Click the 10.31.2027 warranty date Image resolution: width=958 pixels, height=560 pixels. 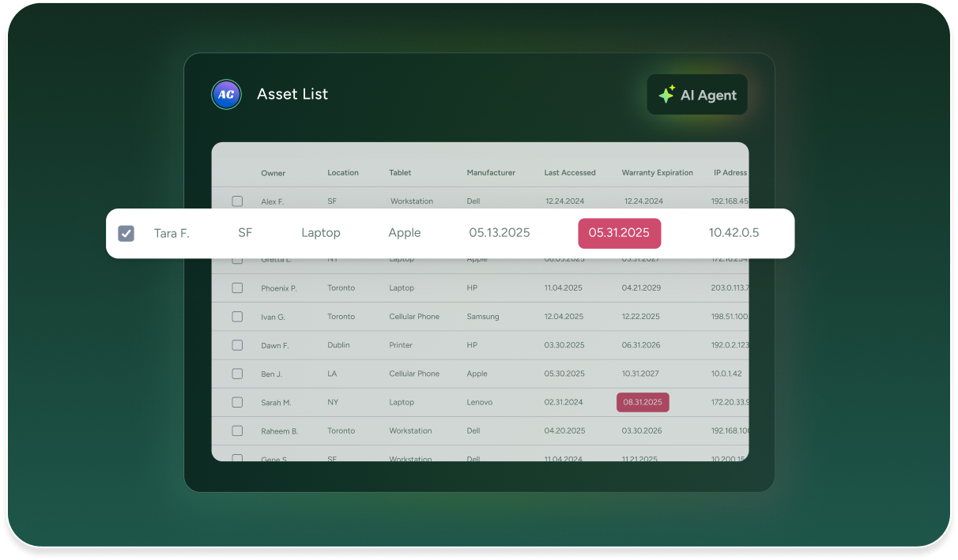[640, 374]
